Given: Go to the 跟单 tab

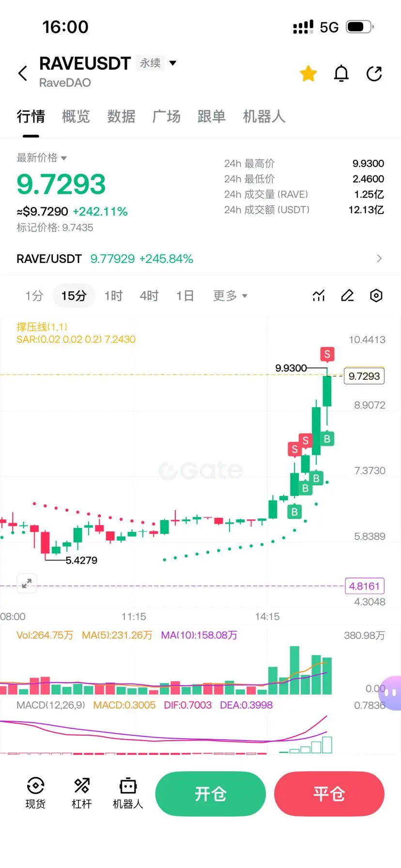Looking at the screenshot, I should (x=212, y=116).
